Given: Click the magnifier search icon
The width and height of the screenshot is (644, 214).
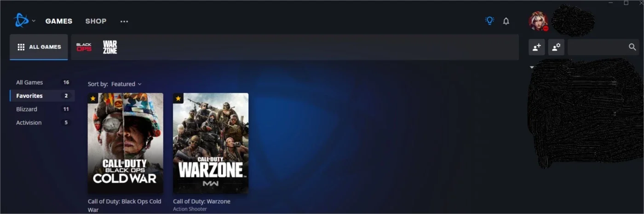Looking at the screenshot, I should click(x=632, y=47).
